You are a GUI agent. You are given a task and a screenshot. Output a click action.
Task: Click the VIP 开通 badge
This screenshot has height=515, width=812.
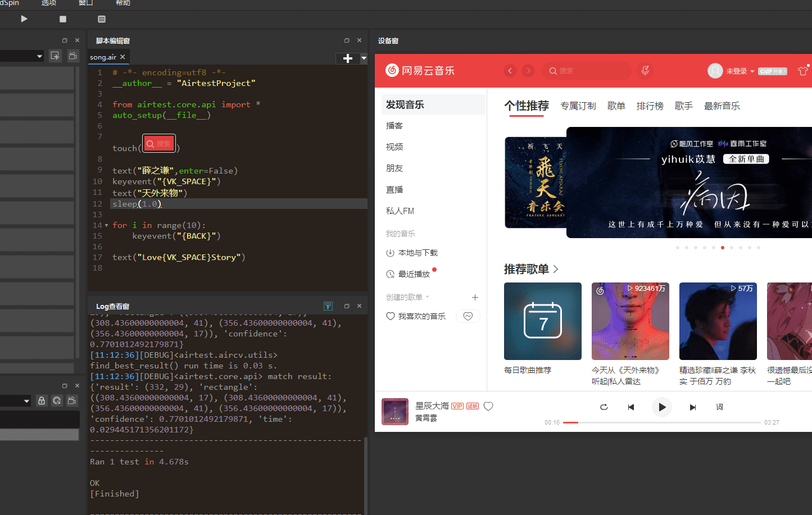(x=773, y=71)
